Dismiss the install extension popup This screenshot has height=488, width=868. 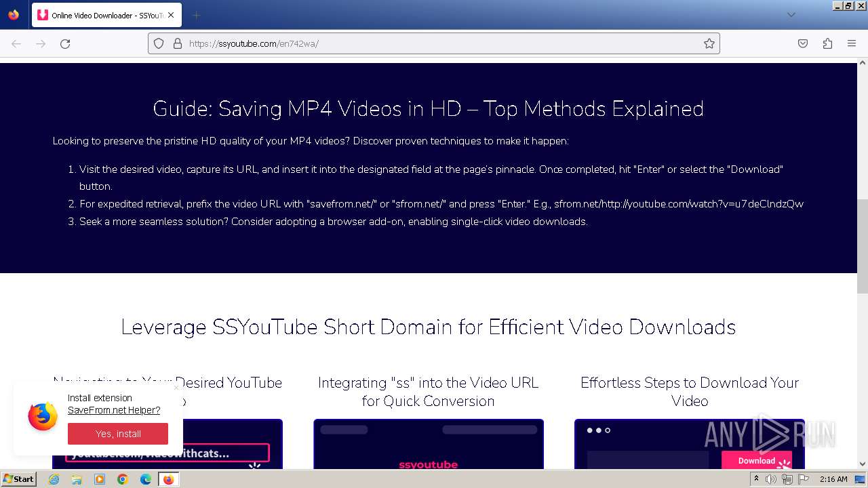(x=176, y=387)
